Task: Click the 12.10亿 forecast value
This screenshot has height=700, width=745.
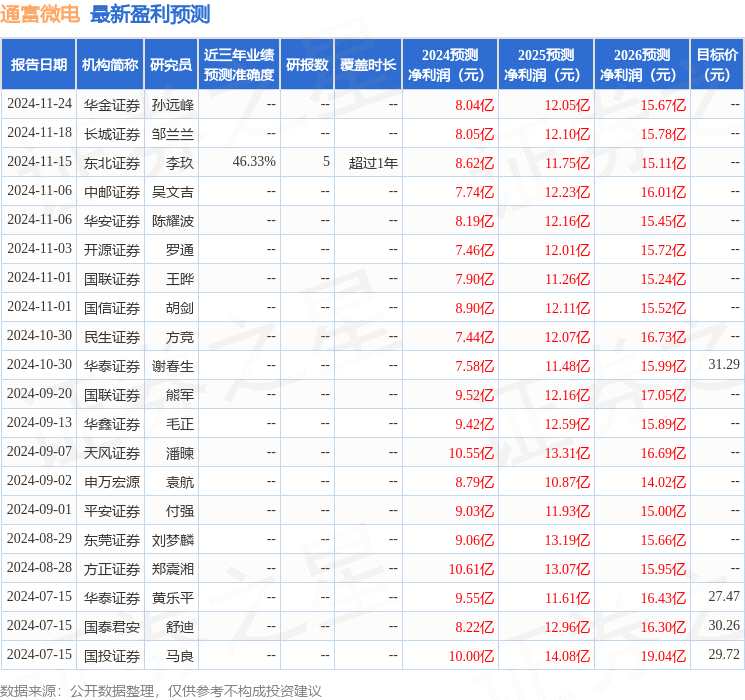Action: [x=567, y=134]
